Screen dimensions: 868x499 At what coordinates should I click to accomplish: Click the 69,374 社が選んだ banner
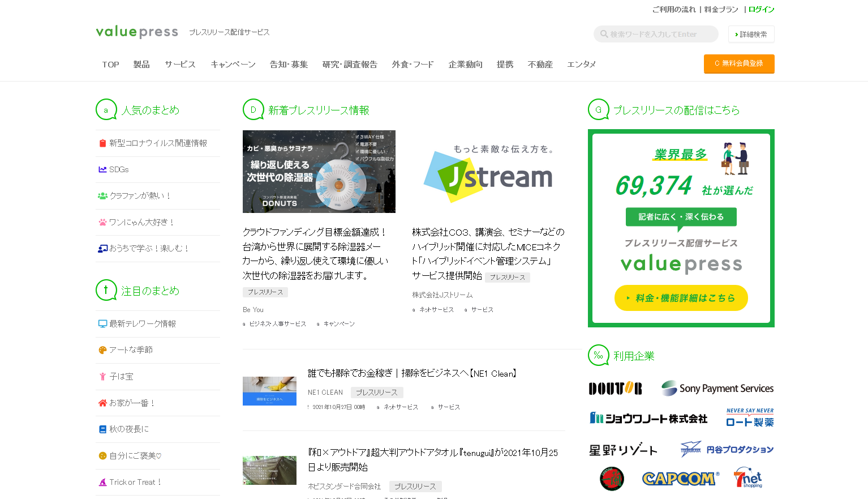tap(681, 228)
